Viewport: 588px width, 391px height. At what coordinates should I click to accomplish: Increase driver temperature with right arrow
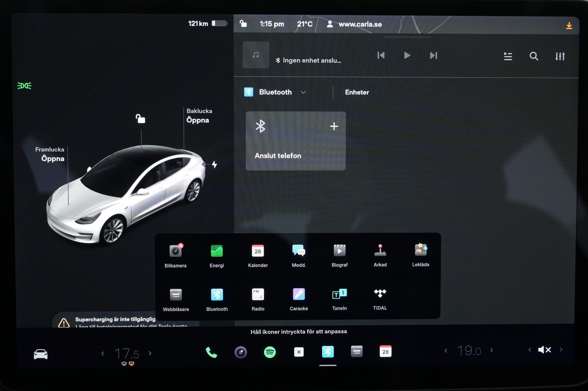coord(150,353)
